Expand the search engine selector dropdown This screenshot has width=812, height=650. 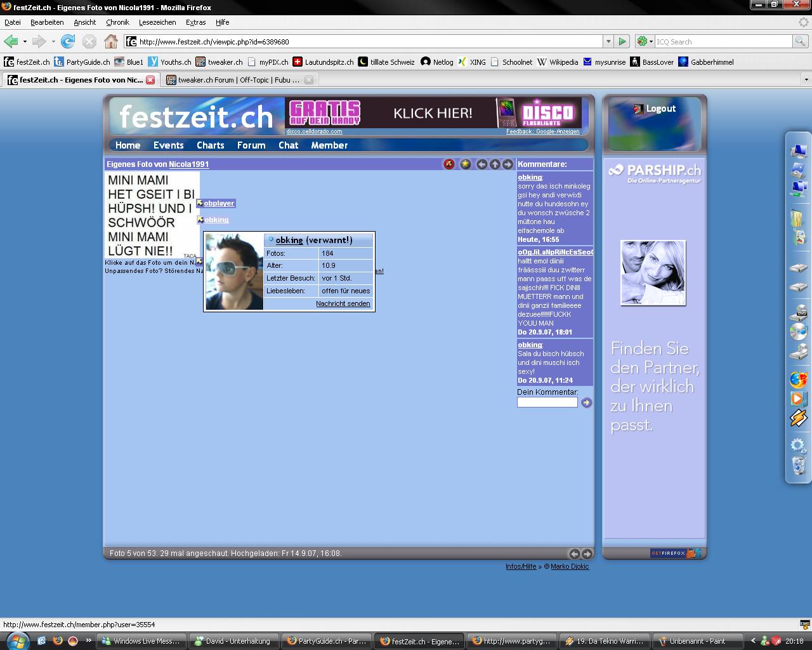(x=645, y=42)
